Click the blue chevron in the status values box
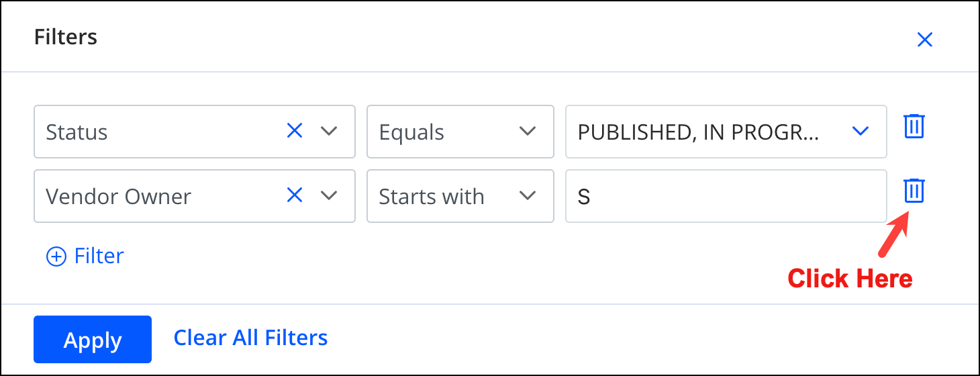The width and height of the screenshot is (980, 376). click(860, 131)
